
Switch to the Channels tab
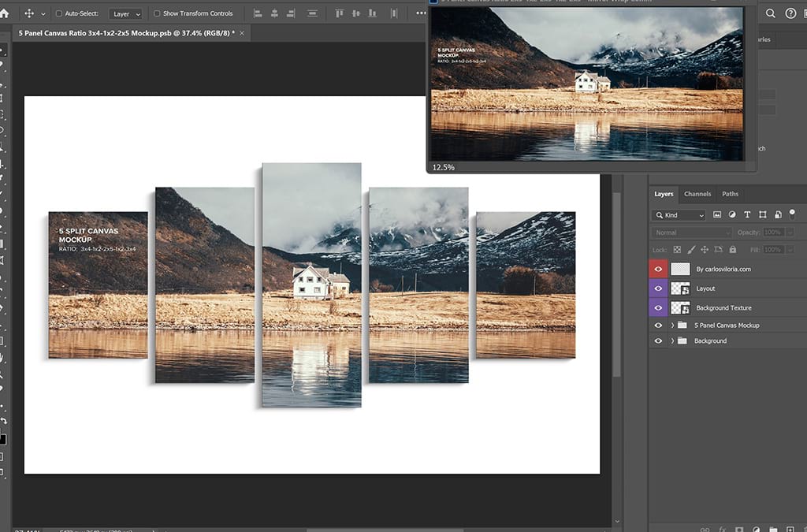(697, 194)
